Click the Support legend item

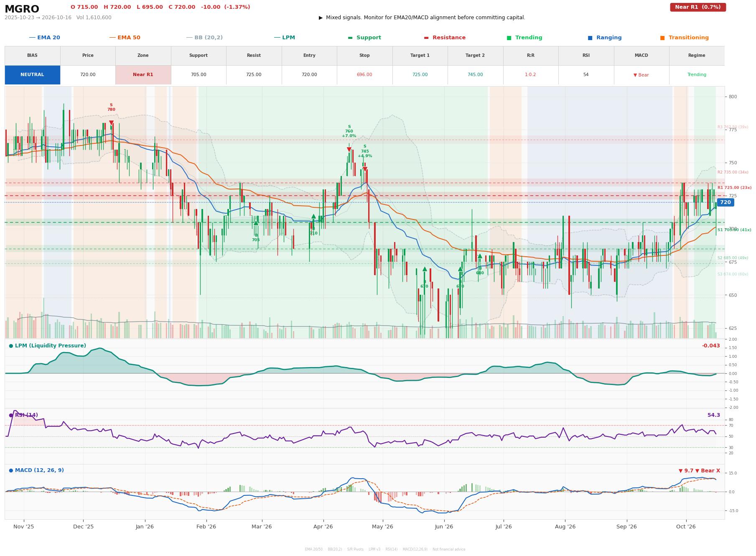(x=364, y=38)
